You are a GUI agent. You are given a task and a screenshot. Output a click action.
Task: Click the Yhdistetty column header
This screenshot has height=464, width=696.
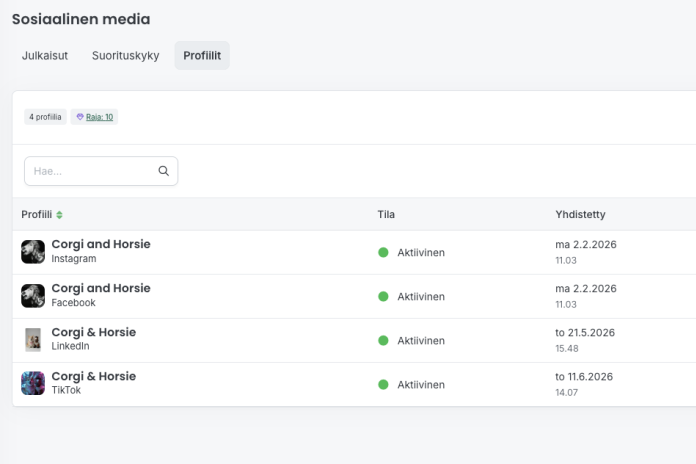[580, 214]
